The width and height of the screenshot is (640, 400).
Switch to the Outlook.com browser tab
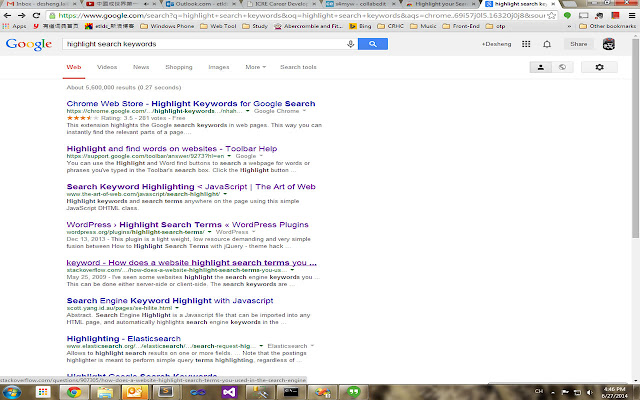click(x=199, y=4)
